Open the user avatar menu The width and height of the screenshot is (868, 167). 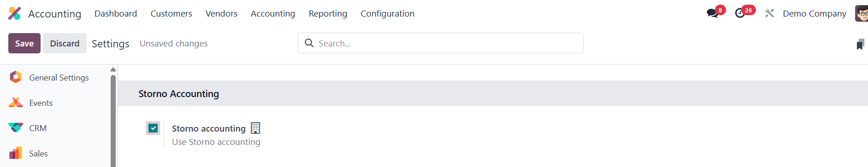click(862, 13)
